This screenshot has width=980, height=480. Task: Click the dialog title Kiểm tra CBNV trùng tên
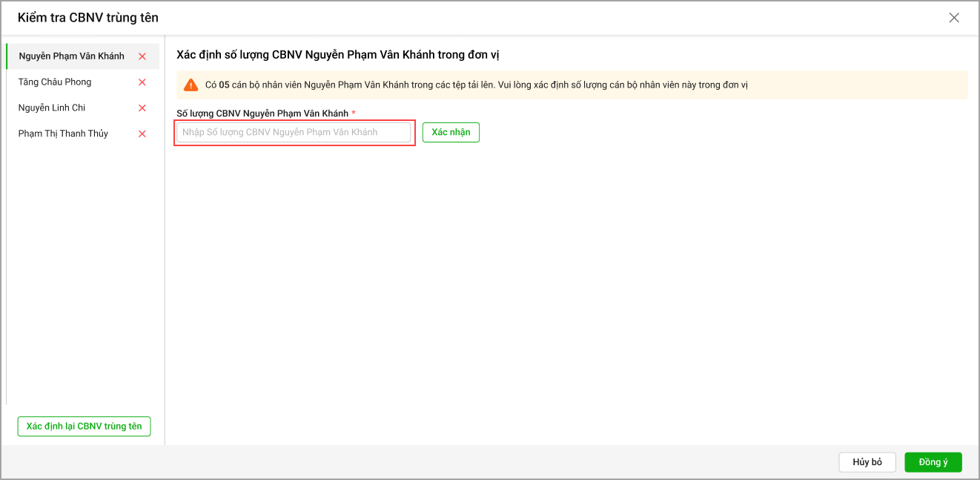coord(87,18)
